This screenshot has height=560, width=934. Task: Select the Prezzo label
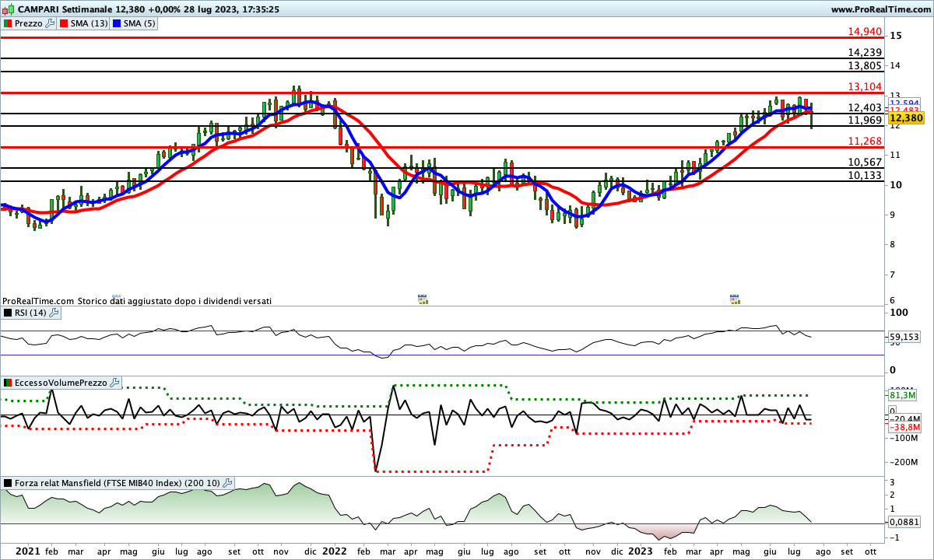pos(29,23)
